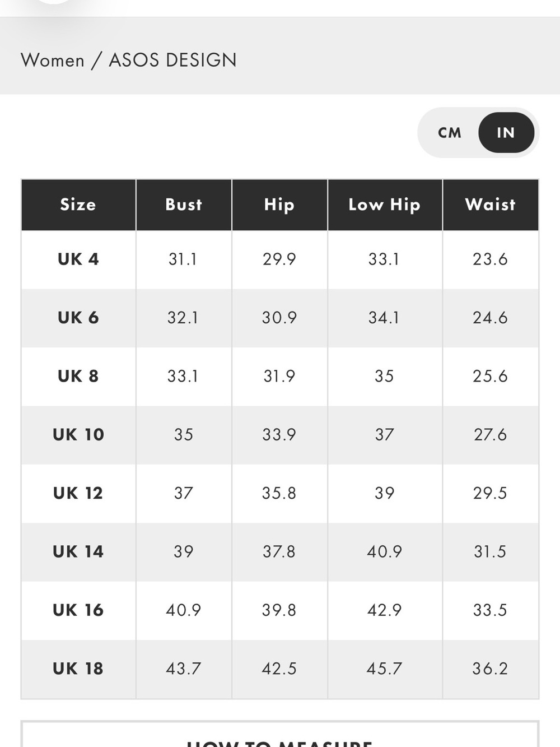Select the UK 18 size row
This screenshot has height=747, width=560.
(280, 669)
